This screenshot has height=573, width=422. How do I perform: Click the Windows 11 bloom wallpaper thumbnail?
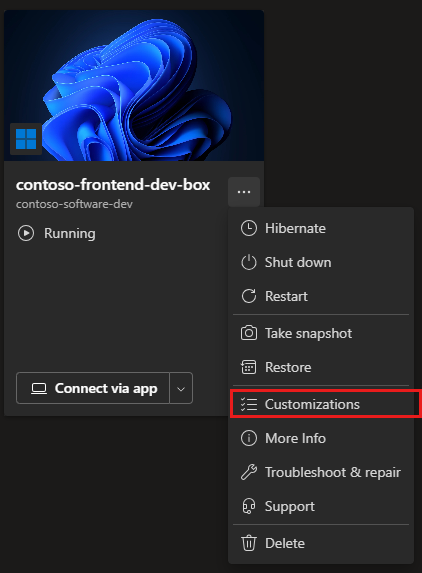pos(134,86)
